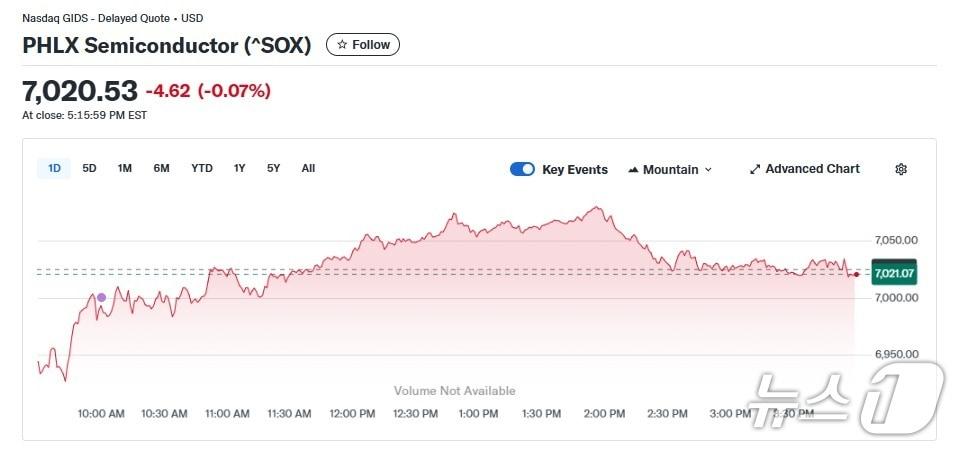Screen dimensions: 959x449
Task: Select the All time range
Action: tap(308, 168)
